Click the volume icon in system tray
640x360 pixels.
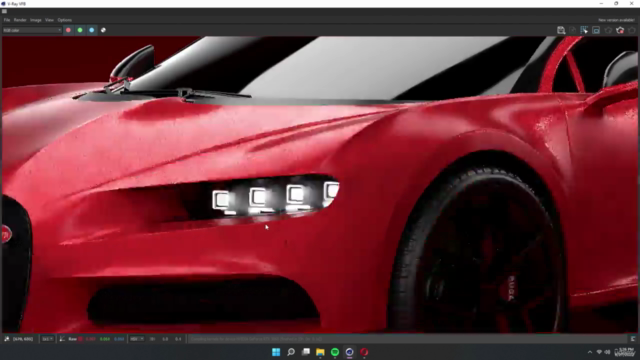(x=607, y=352)
